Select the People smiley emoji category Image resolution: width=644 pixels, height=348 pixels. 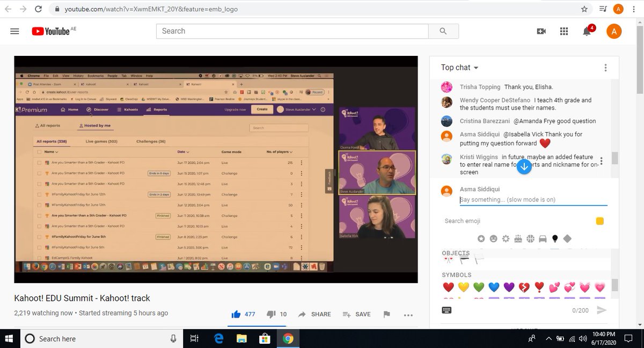pyautogui.click(x=493, y=238)
